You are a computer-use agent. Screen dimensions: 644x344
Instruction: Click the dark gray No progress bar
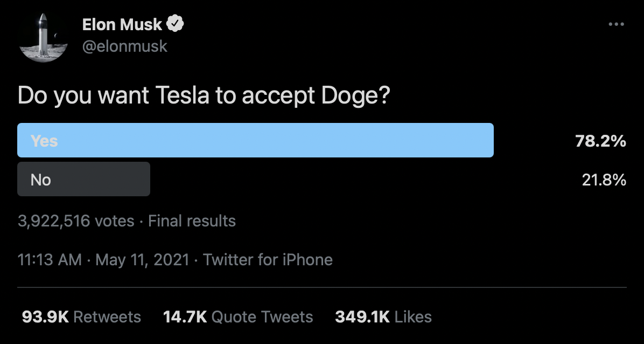click(84, 179)
